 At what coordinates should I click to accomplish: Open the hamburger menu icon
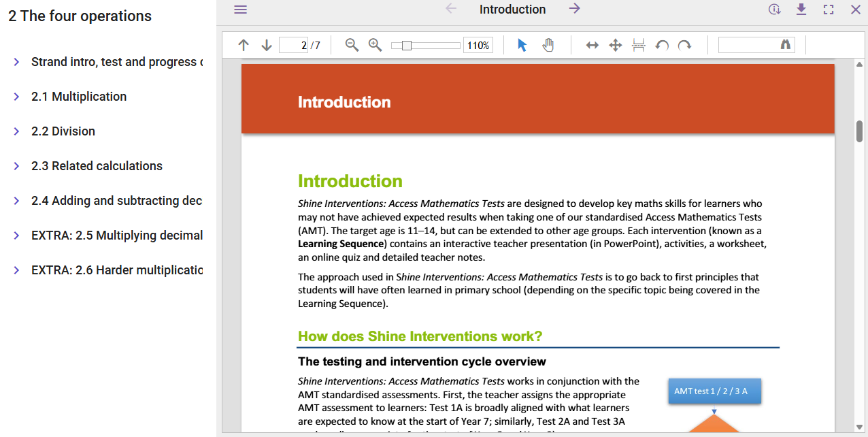coord(240,10)
